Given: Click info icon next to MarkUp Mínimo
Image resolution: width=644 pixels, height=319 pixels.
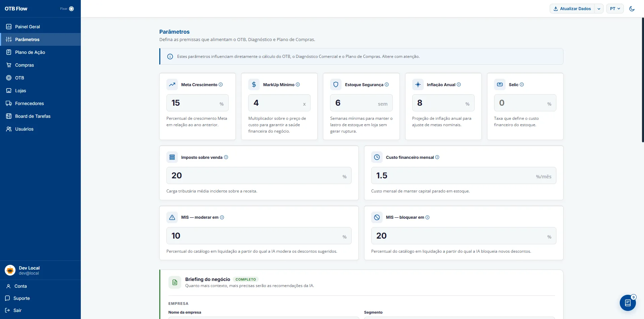Looking at the screenshot, I should (298, 84).
